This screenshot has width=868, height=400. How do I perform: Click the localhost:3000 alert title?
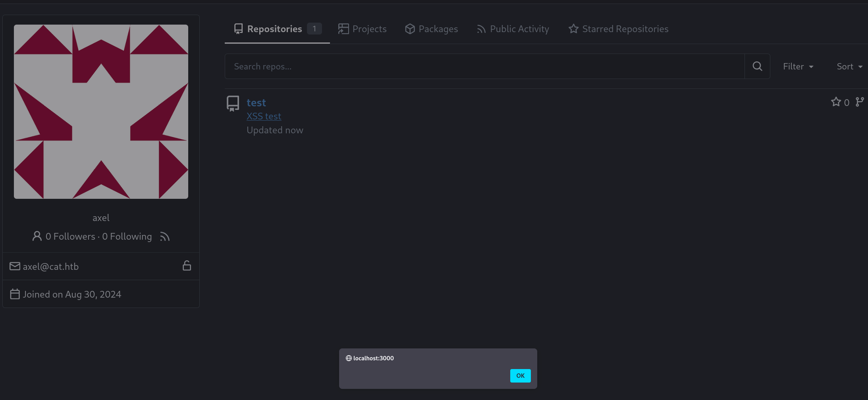point(374,358)
